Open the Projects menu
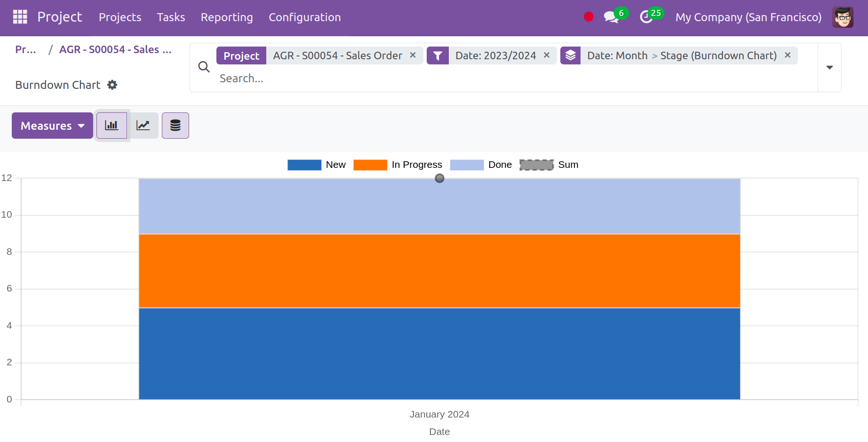 click(120, 17)
